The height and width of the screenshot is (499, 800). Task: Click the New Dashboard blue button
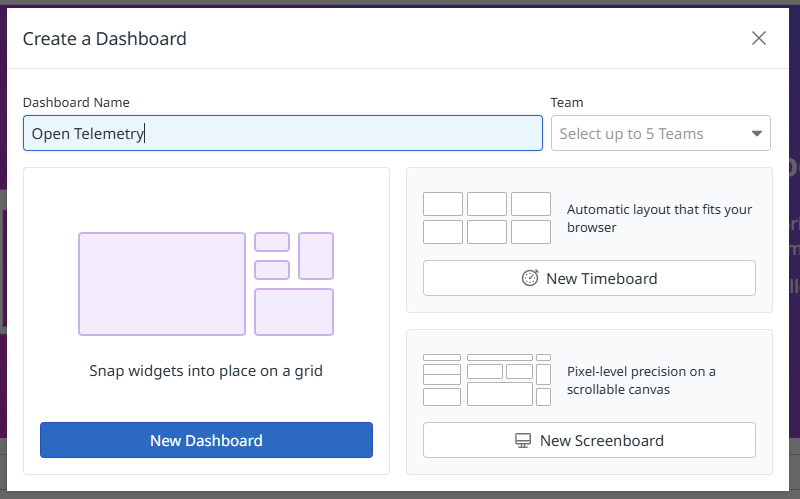click(206, 440)
